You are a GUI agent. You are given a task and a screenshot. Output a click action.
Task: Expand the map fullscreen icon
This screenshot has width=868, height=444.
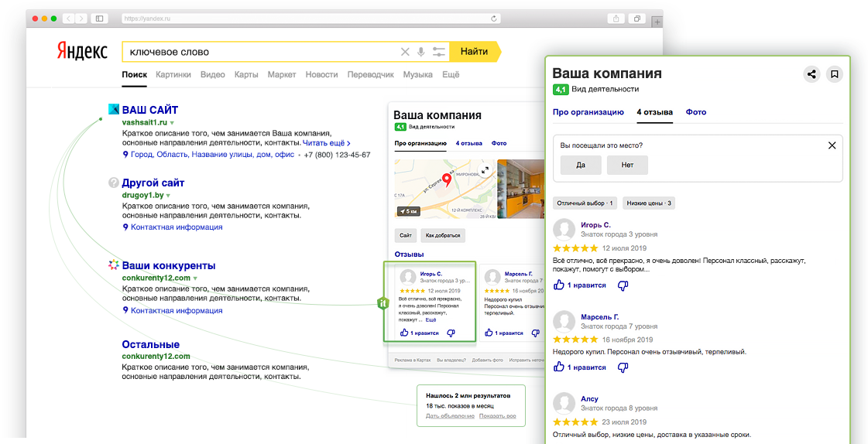click(485, 171)
